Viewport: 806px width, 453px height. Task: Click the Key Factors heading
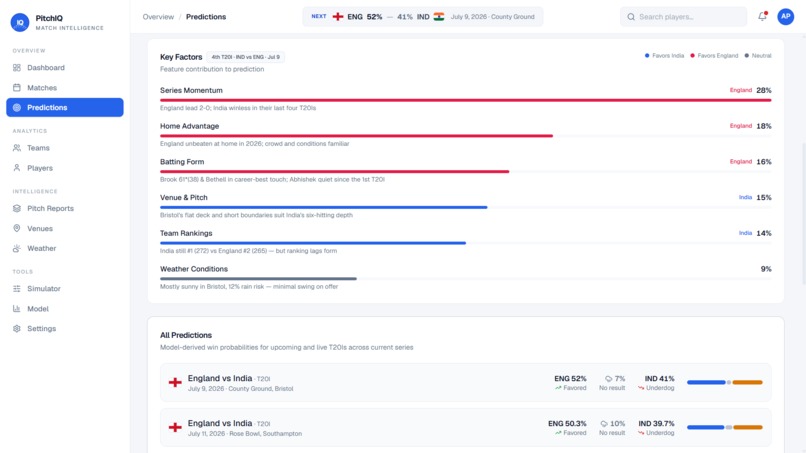coord(181,57)
